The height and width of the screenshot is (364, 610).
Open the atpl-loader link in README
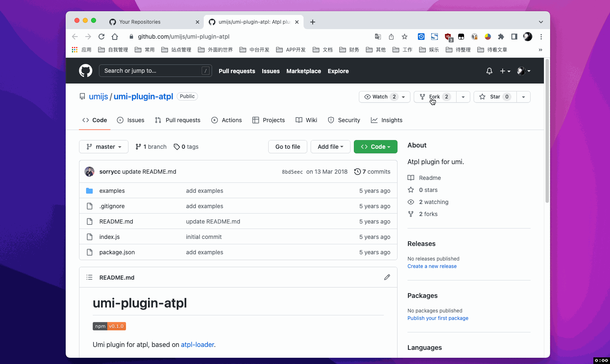point(197,344)
